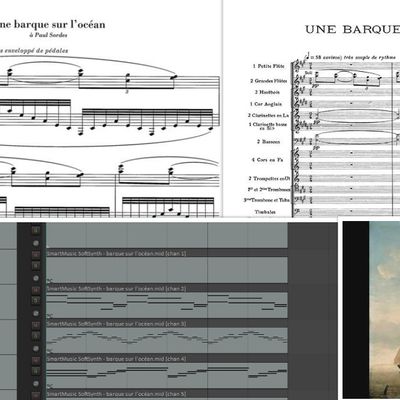This screenshot has height=400, width=400.
Task: Click the chan 2 MIDI note content
Action: pyautogui.click(x=167, y=305)
